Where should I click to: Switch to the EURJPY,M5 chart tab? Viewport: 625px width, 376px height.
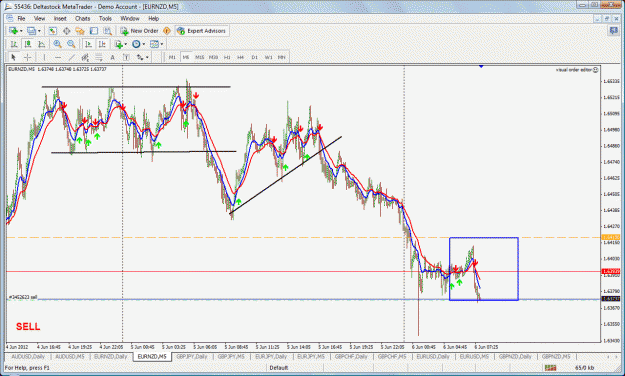click(x=311, y=356)
